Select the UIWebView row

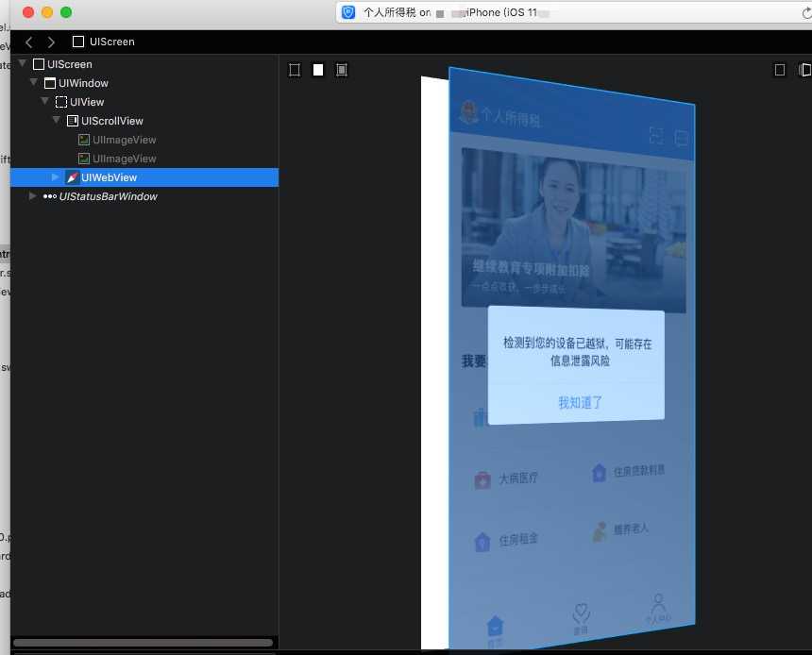point(144,177)
